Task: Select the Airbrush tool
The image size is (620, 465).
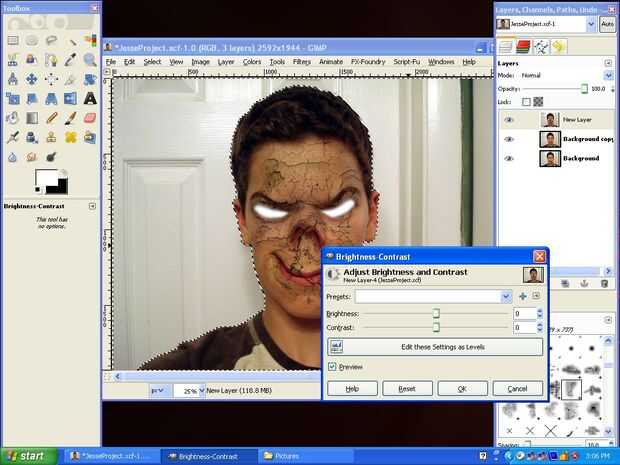Action: 13,137
